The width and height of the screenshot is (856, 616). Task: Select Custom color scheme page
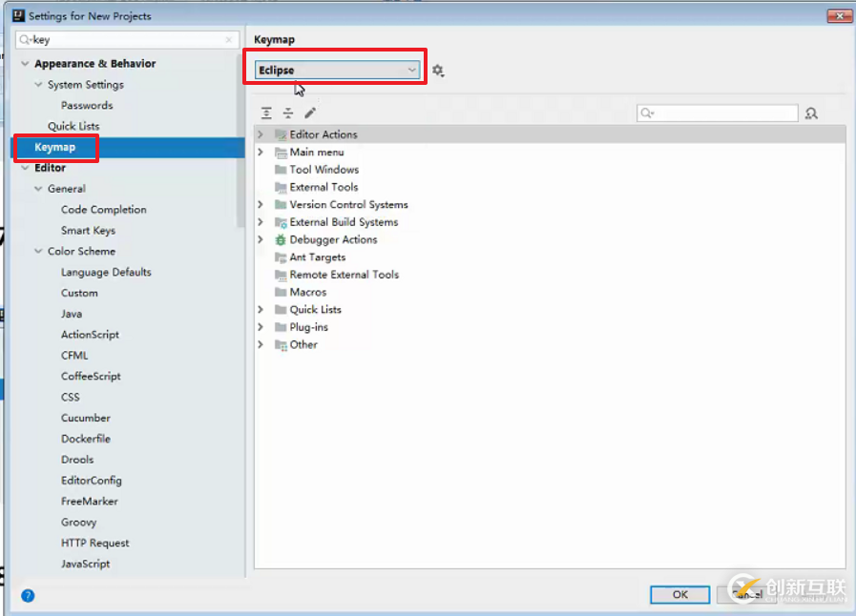pos(80,293)
